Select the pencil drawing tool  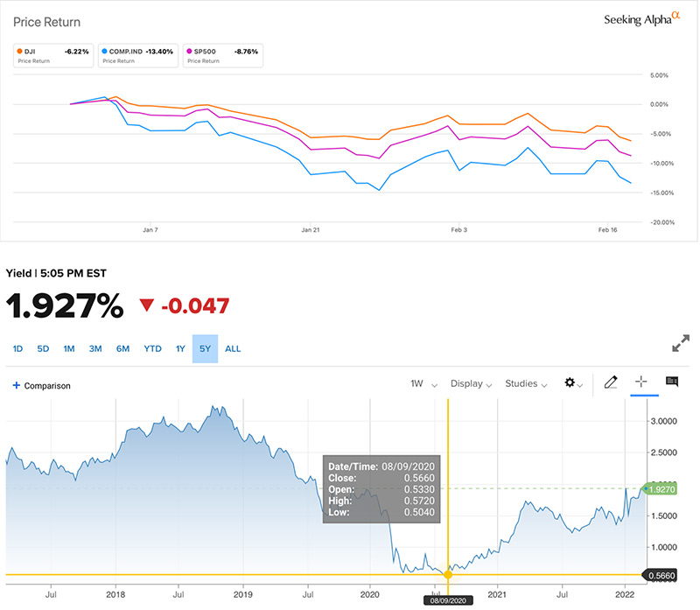click(611, 382)
